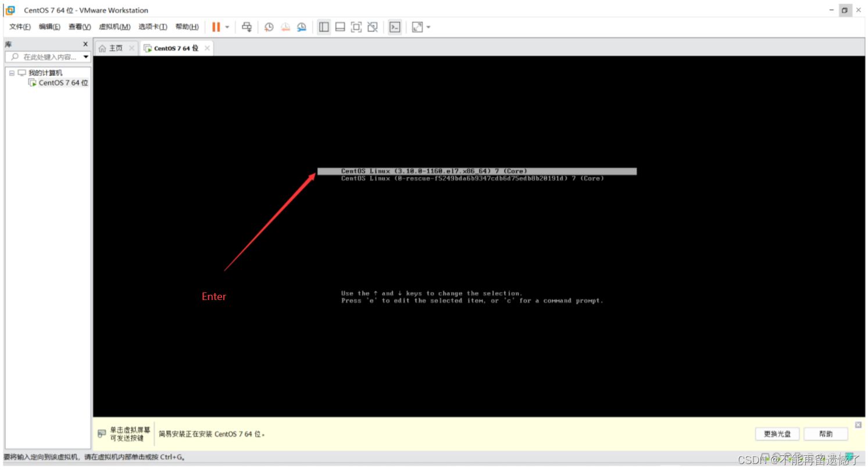Select the CentOS Linux 0-rescue boot entry

pos(472,179)
